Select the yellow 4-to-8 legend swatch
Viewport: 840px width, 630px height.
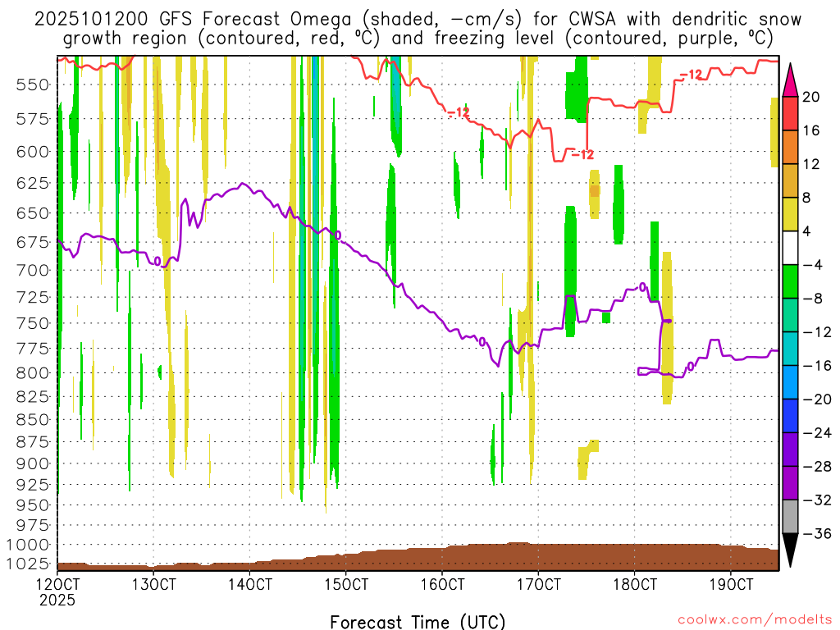pyautogui.click(x=790, y=214)
